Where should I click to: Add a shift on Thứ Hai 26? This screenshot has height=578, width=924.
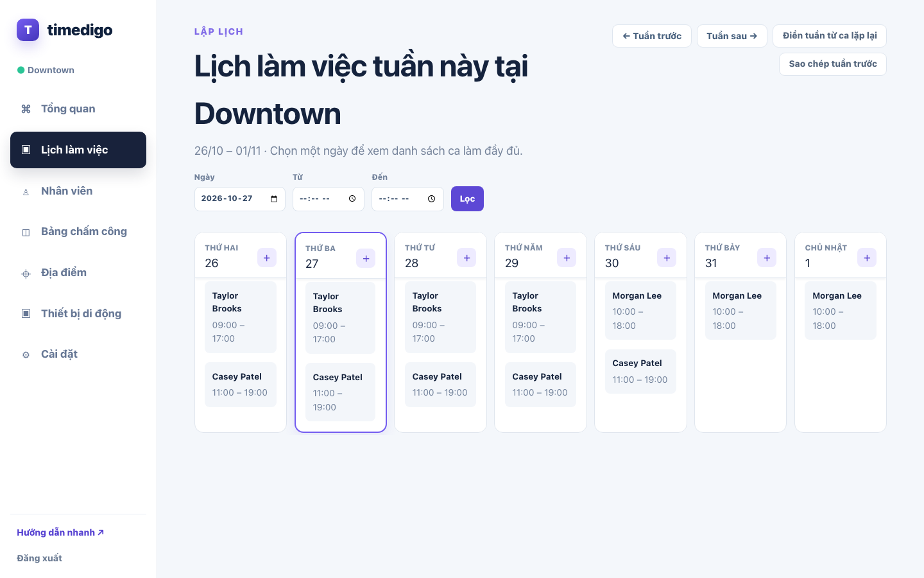coord(267,258)
